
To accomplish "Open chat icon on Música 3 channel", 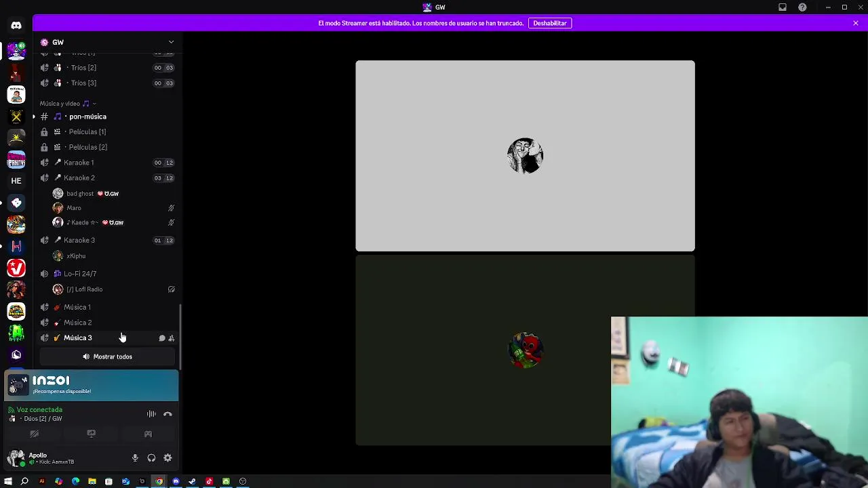I will coord(162,338).
